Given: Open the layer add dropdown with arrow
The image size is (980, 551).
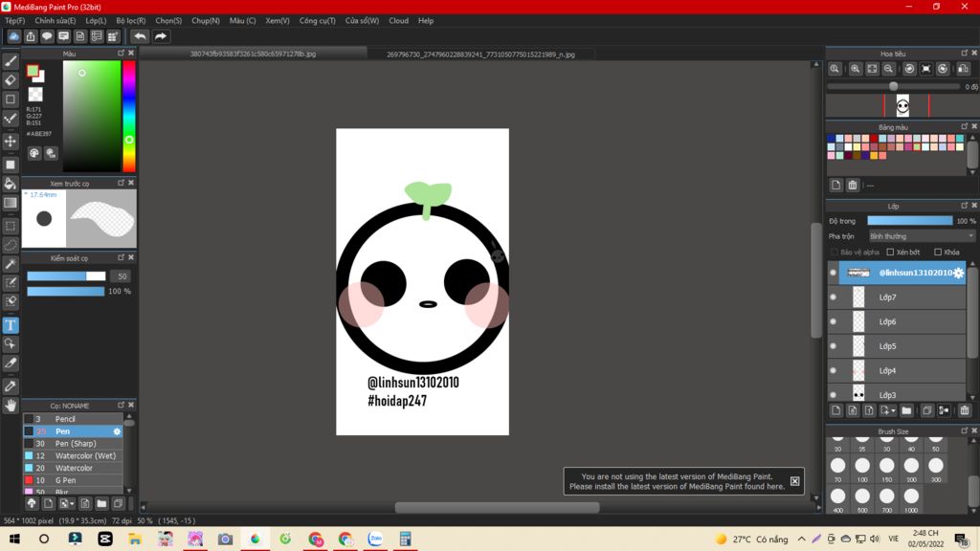Looking at the screenshot, I should tap(887, 410).
